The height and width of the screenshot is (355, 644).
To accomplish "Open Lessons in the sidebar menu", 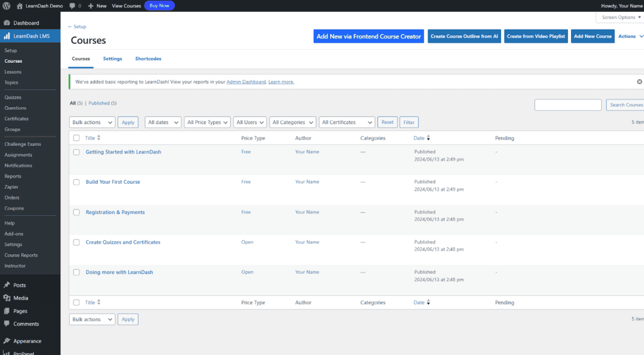I will pos(13,72).
